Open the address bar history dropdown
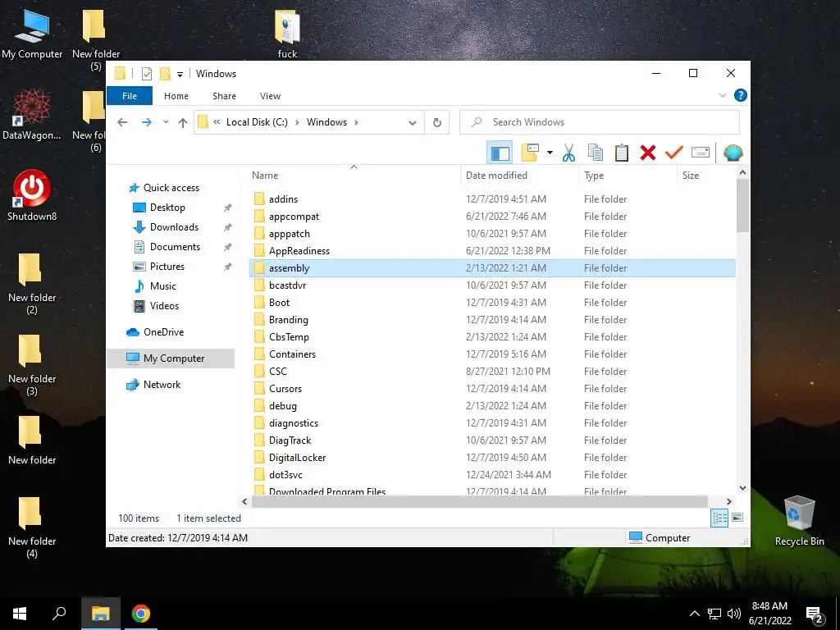Viewport: 840px width, 630px height. click(412, 123)
